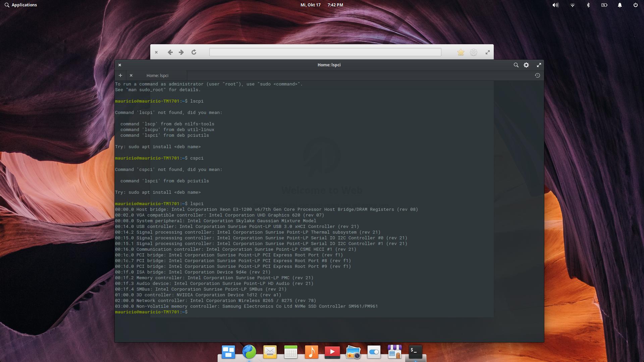
Task: Click the NVIDIA 3D controller line
Action: point(198,295)
